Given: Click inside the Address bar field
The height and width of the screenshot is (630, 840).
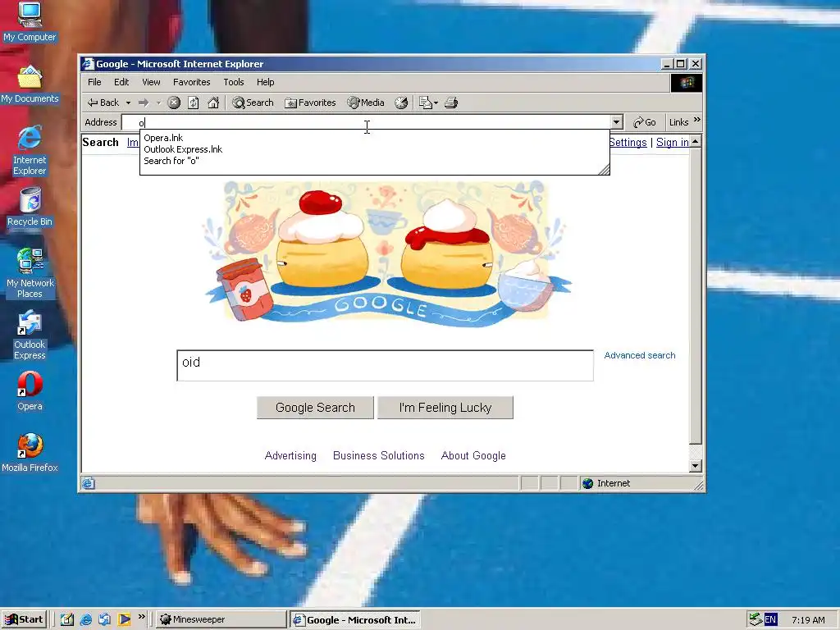Looking at the screenshot, I should [x=367, y=122].
